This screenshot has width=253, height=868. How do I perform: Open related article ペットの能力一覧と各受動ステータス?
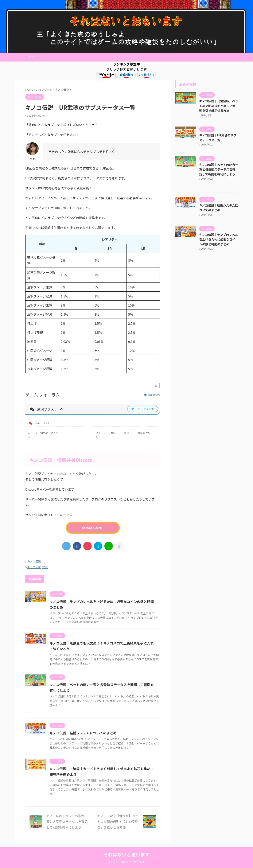tap(102, 687)
